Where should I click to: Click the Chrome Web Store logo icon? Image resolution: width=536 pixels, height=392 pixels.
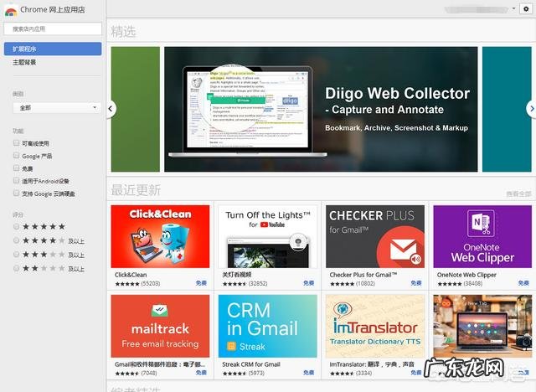10,9
